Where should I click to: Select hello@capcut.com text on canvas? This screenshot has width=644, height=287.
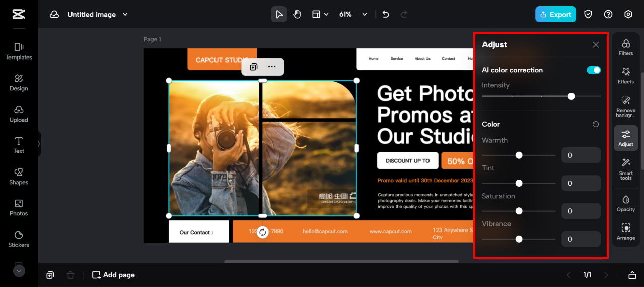click(x=325, y=231)
